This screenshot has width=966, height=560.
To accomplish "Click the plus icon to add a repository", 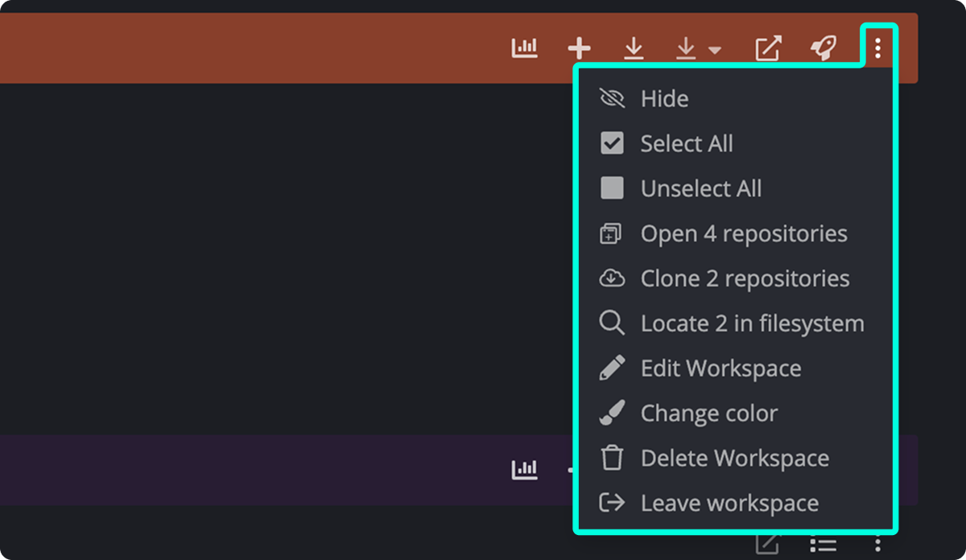I will click(x=579, y=47).
